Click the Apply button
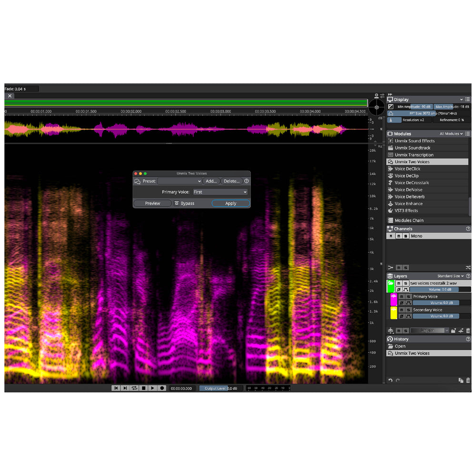 231,203
